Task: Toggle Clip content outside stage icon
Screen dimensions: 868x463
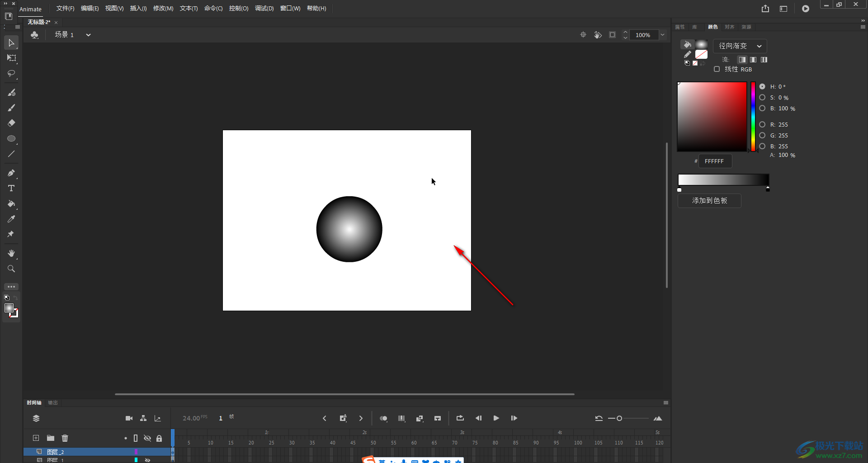Action: 612,35
